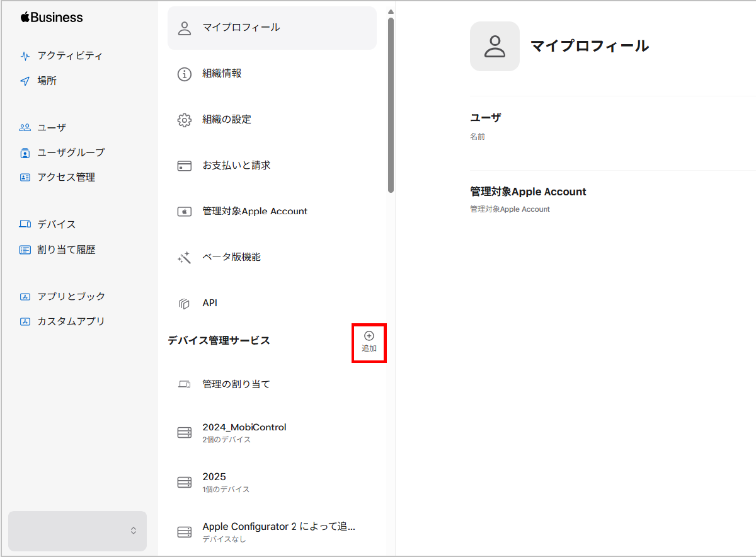Viewport: 756px width, 557px height.
Task: Click the API stacked layers icon
Action: pyautogui.click(x=185, y=304)
